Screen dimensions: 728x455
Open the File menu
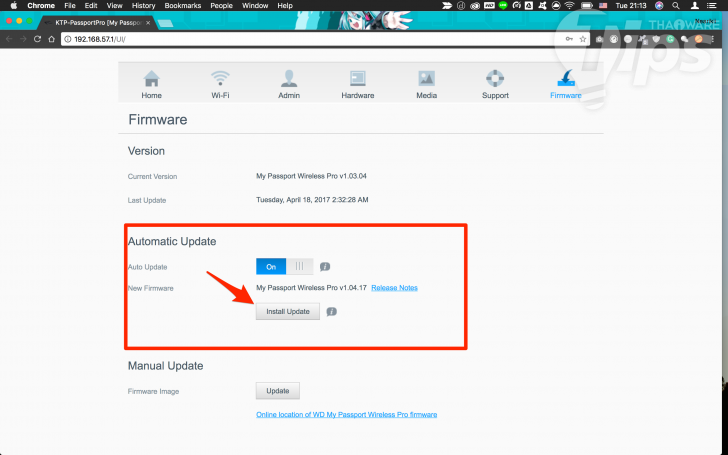coord(70,6)
